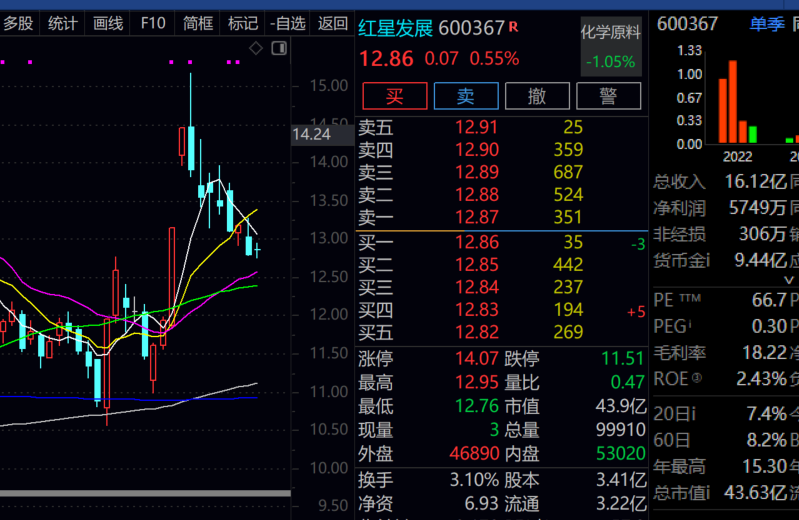Screen dimensions: 799x520
Task: Select the 买一 price 12.86
Action: pyautogui.click(x=476, y=242)
